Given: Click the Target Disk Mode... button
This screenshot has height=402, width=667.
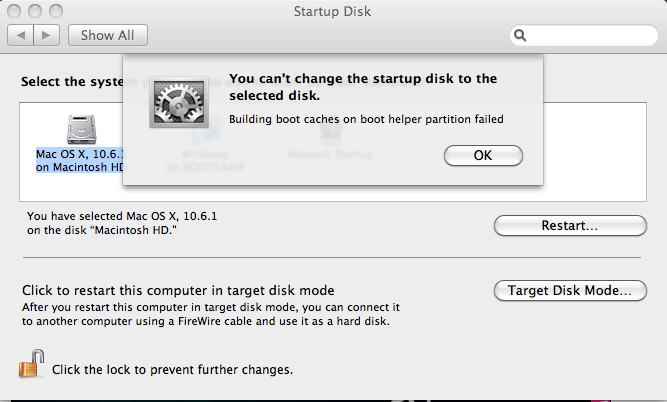Looking at the screenshot, I should click(x=570, y=291).
